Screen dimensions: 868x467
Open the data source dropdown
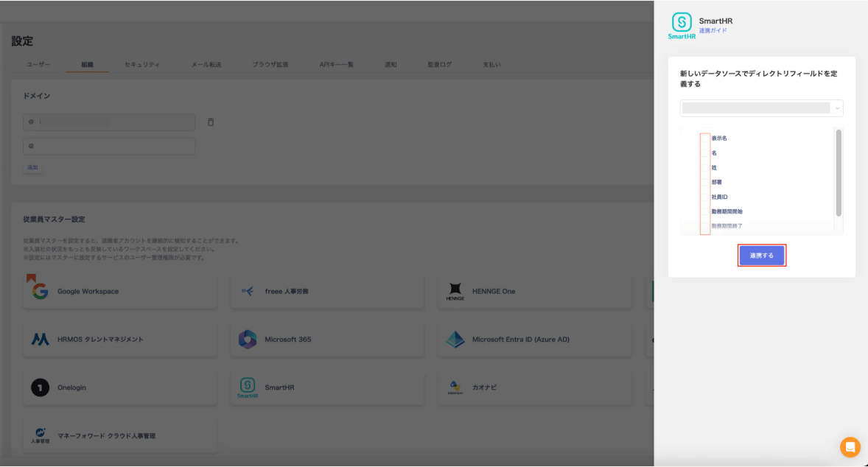click(x=761, y=108)
